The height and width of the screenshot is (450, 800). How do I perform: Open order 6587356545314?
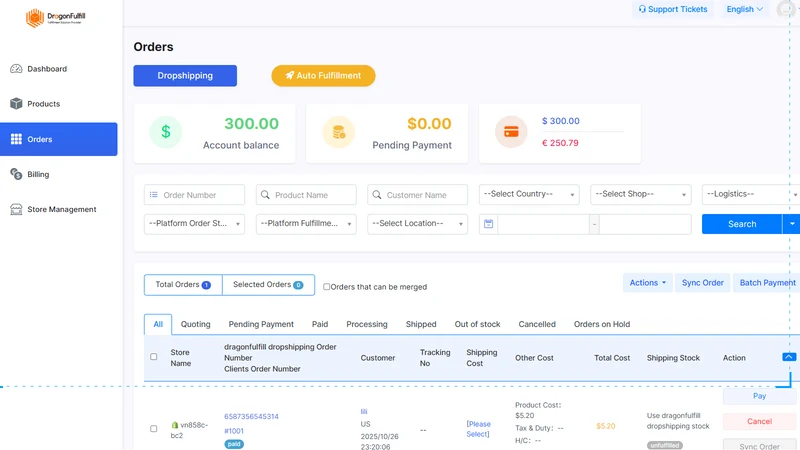[x=252, y=416]
